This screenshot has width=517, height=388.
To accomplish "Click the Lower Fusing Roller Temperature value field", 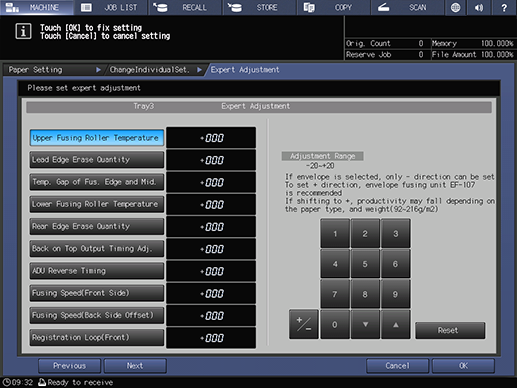I will point(211,204).
